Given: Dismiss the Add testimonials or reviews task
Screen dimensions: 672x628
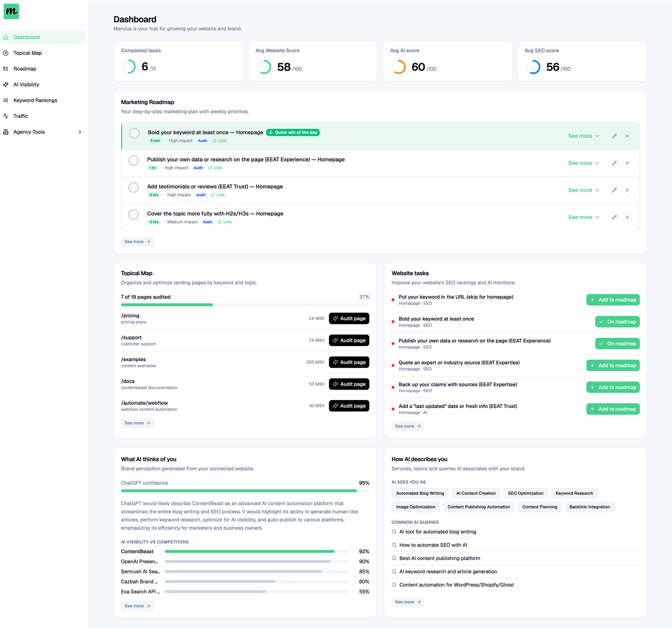Looking at the screenshot, I should pos(627,190).
